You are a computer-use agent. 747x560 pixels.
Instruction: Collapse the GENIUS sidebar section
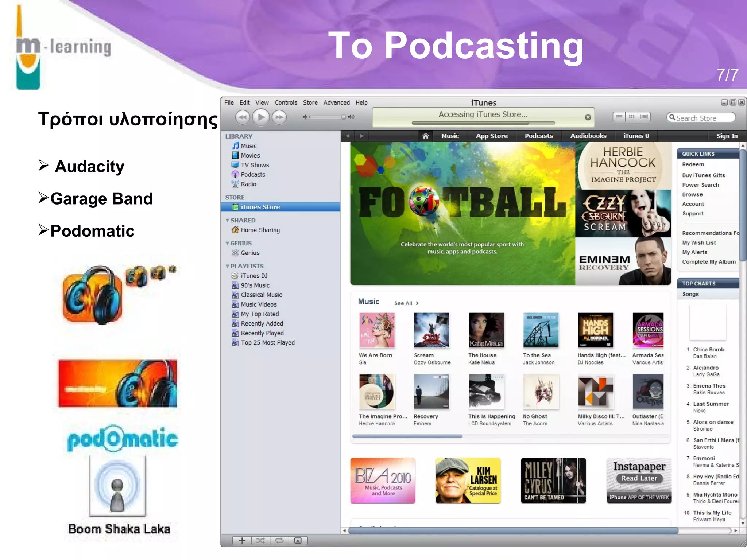click(227, 243)
